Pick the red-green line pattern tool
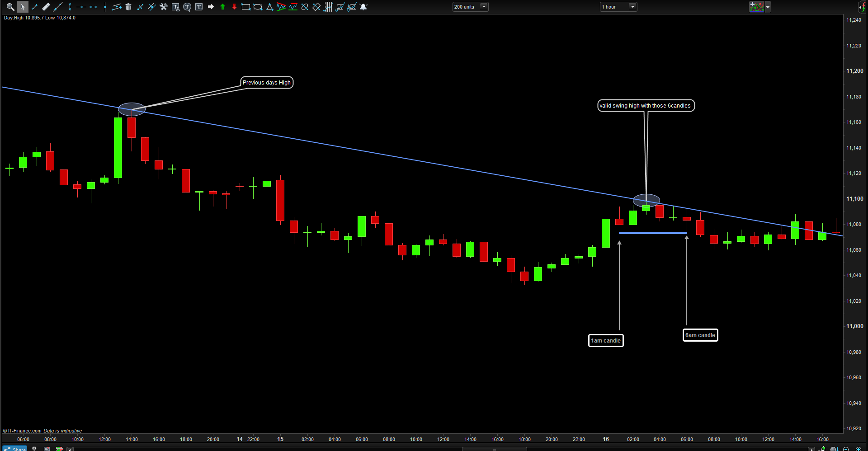Screen dimensions: 868x451 point(293,7)
